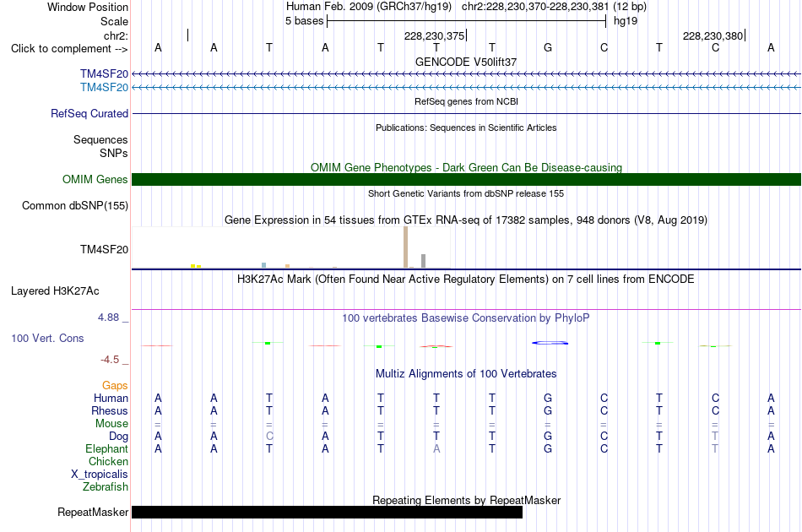The width and height of the screenshot is (802, 532).
Task: Click the Scale label
Action: point(114,21)
